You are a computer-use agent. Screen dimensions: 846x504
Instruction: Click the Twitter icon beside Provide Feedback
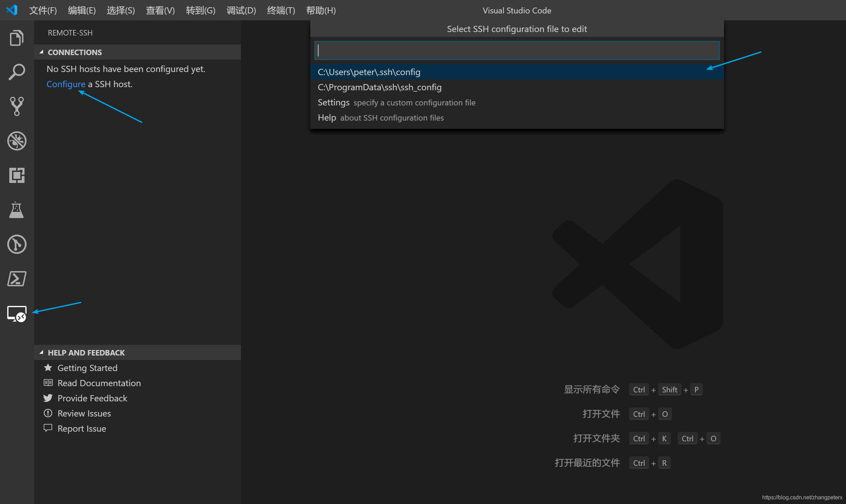[x=48, y=398]
